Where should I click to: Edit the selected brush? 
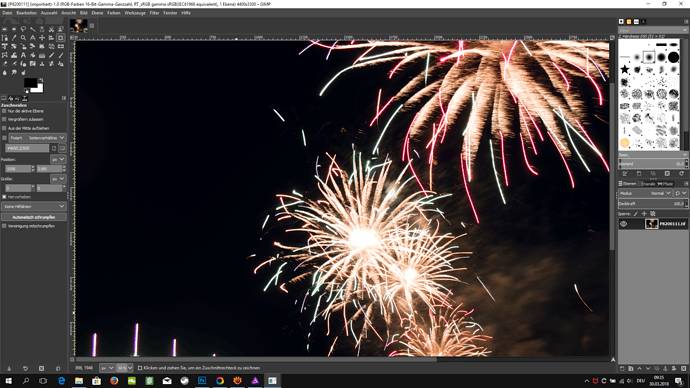625,173
